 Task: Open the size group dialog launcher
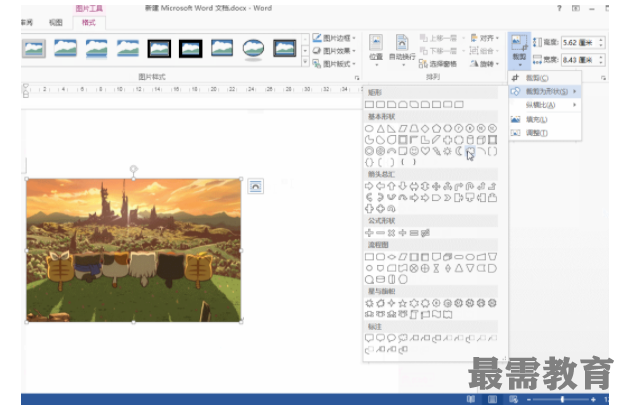pos(603,78)
